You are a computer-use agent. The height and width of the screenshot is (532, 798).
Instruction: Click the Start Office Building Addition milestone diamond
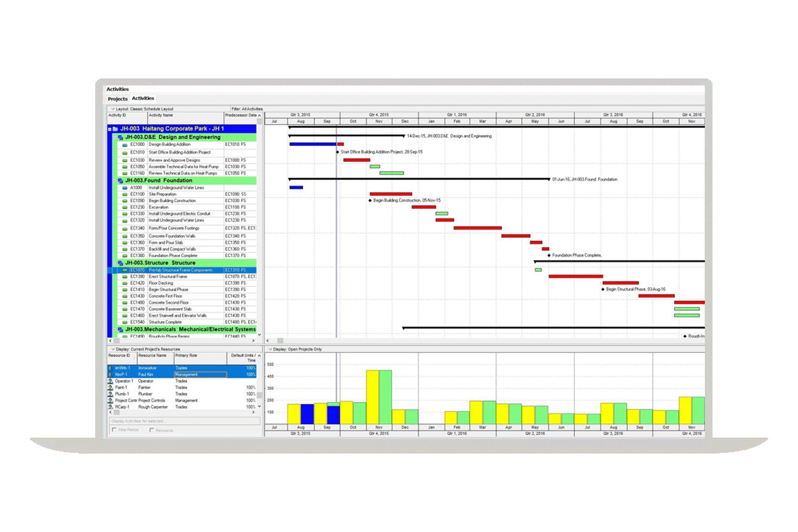click(338, 152)
